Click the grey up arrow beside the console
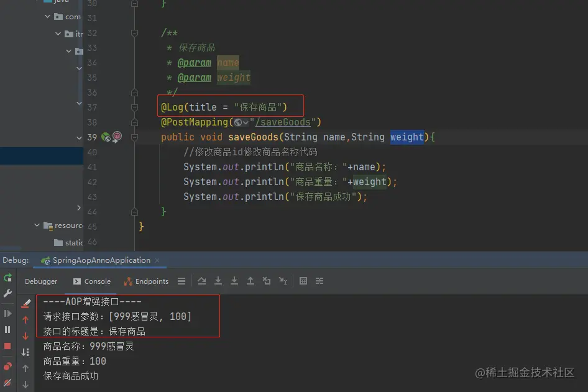This screenshot has width=588, height=392. (x=25, y=368)
